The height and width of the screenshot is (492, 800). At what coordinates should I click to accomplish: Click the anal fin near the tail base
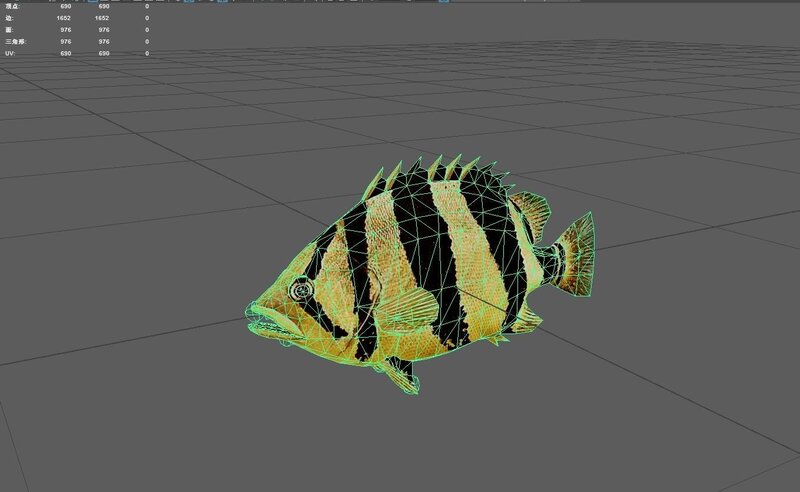pos(524,318)
